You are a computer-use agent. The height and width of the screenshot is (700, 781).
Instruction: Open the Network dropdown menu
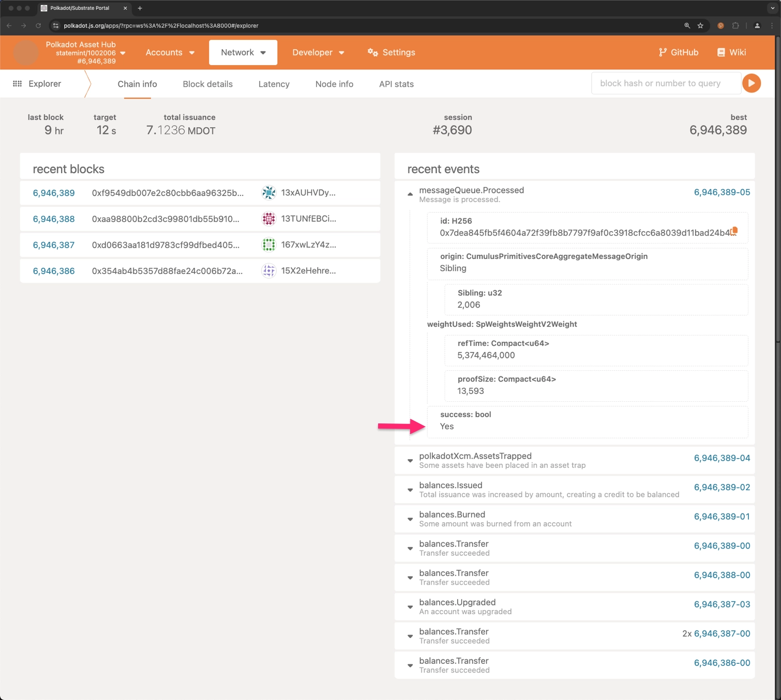tap(243, 52)
